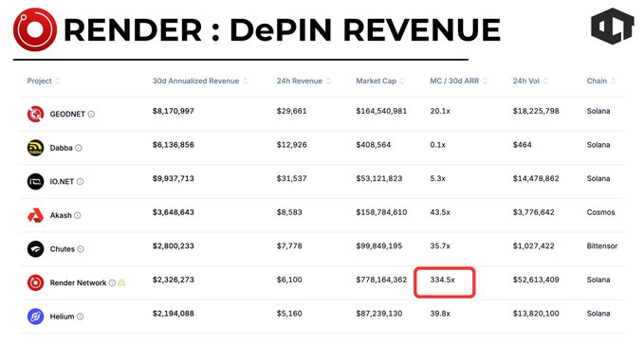Screen dimensions: 644x362
Task: Select the 43.5x ratio value
Action: (440, 212)
